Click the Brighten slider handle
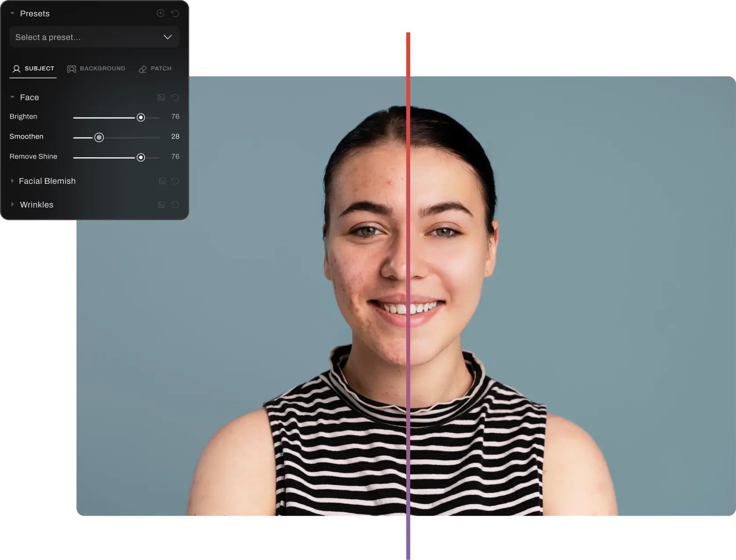This screenshot has width=736, height=560. 141,117
